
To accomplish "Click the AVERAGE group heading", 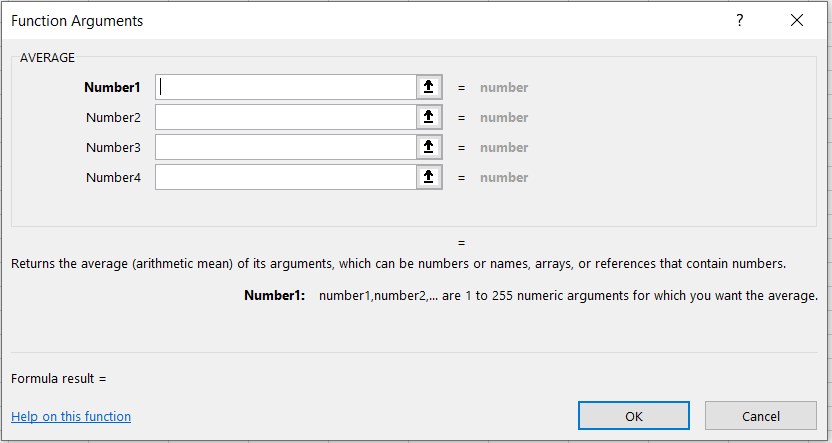I will pyautogui.click(x=47, y=57).
